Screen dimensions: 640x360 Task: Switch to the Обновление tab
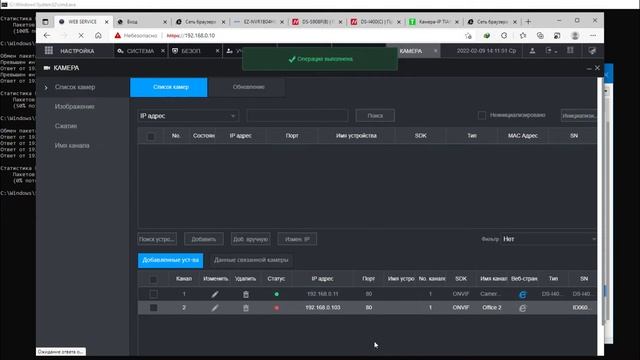pos(248,87)
